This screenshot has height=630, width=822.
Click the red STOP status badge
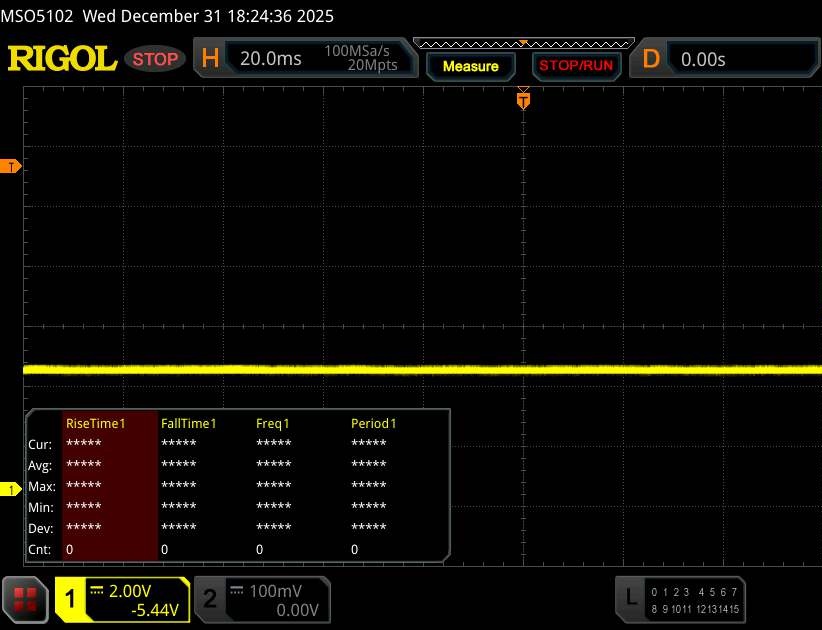[156, 59]
